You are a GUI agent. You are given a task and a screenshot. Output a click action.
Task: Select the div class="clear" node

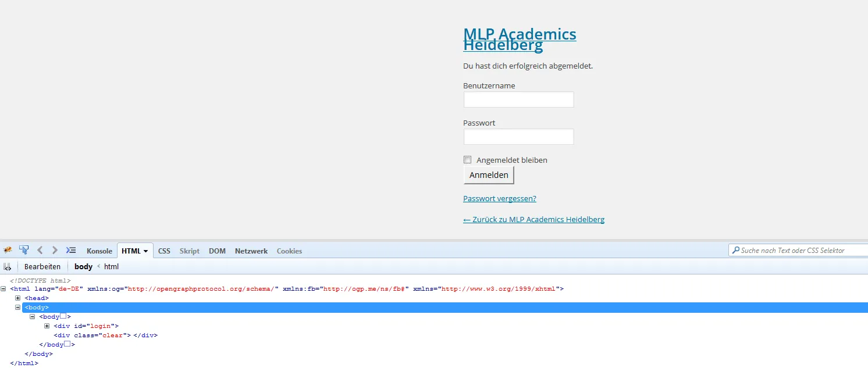[105, 336]
